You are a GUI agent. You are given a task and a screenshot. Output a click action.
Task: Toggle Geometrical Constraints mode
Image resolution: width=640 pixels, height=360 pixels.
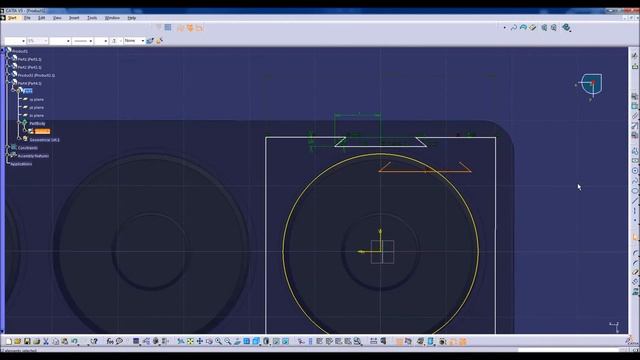click(x=190, y=28)
